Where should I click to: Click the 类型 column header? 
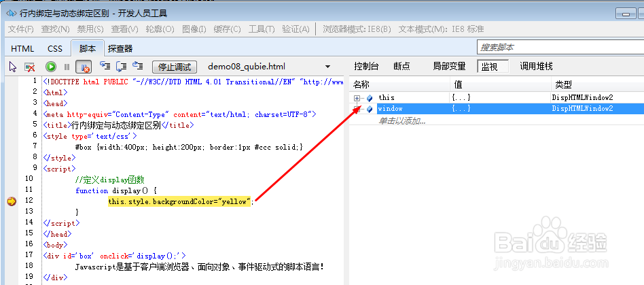[598, 85]
